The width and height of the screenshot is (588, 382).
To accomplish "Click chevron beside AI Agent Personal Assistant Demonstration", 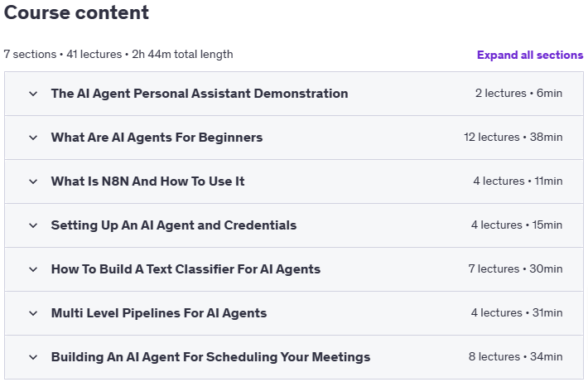I will coord(33,94).
